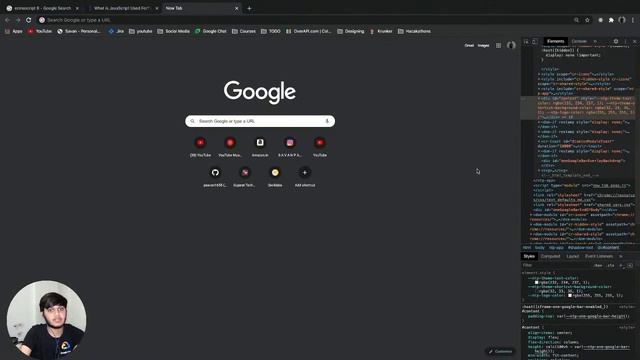Viewport: 640px width, 360px height.
Task: Select body in the DevTools breadcrumb
Action: 540,248
